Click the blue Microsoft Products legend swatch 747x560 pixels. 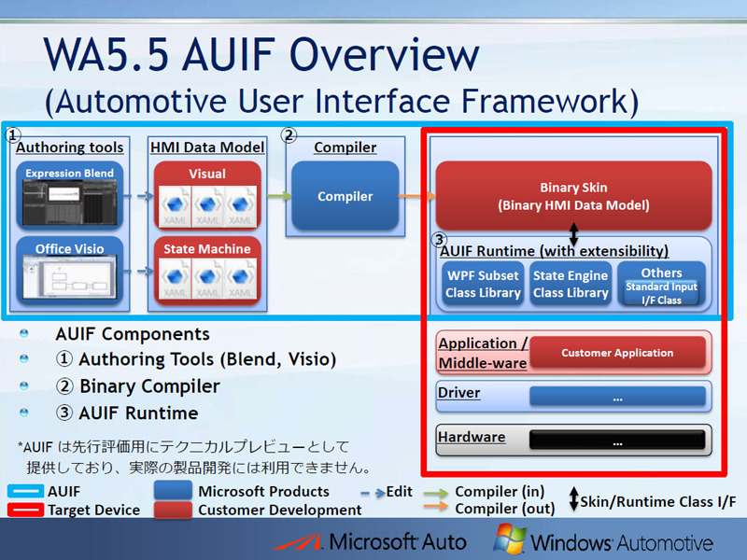click(x=173, y=490)
